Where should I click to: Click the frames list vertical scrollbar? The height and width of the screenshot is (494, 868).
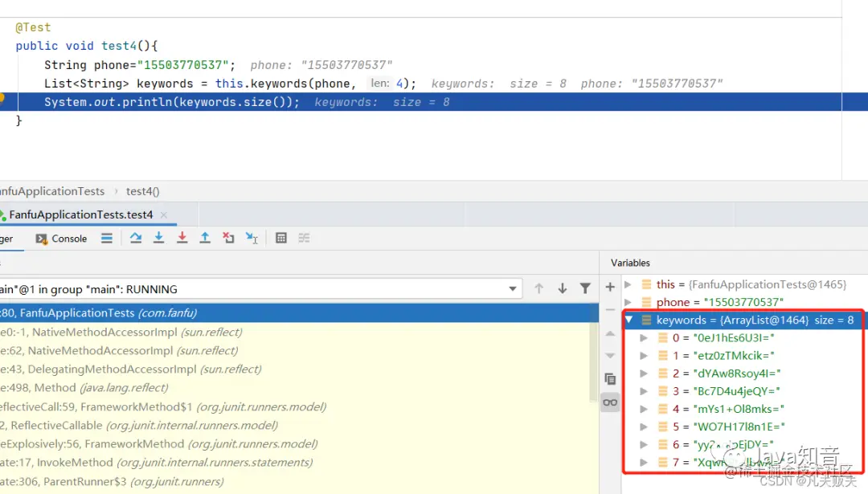[593, 362]
